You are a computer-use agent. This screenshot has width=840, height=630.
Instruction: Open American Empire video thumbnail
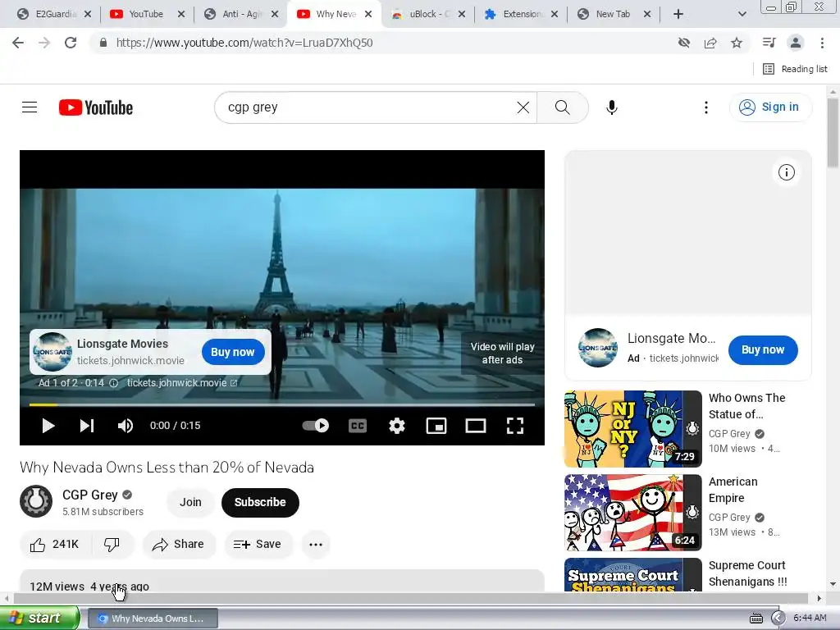click(632, 513)
